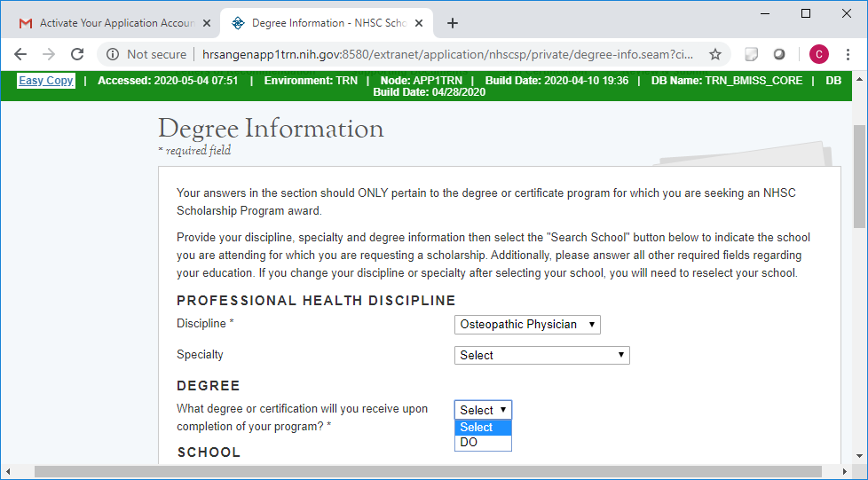This screenshot has height=480, width=868.
Task: Go back to previous page
Action: tap(20, 54)
